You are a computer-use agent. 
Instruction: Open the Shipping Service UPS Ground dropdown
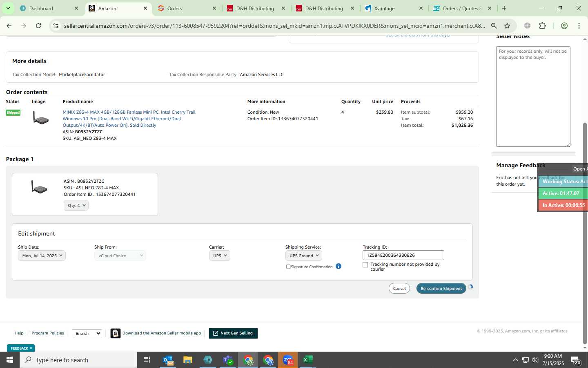pos(304,256)
